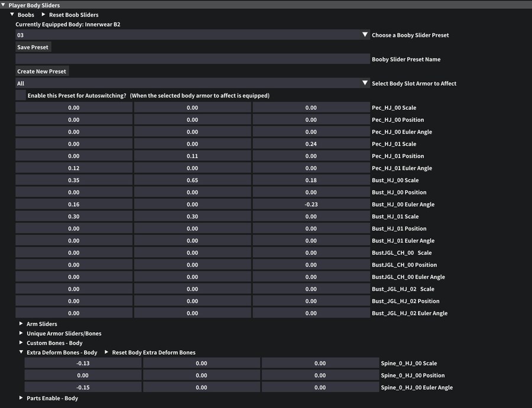532x408 pixels.
Task: Click the Booby Slider Preset Name field
Action: [x=192, y=59]
